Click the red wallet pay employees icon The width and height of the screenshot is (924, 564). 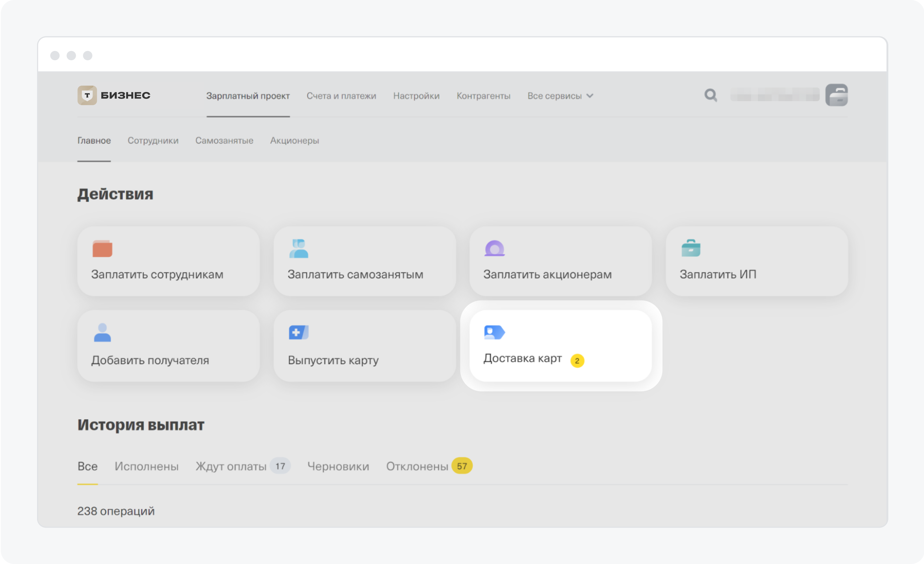[x=102, y=249]
